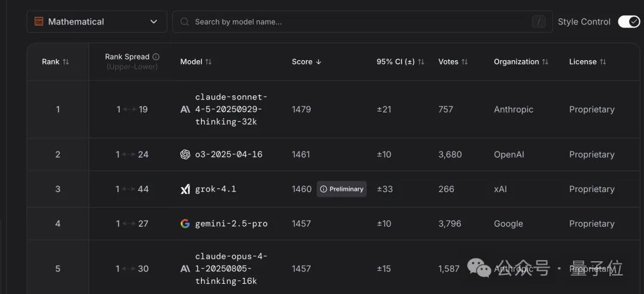Click the Preliminary badge on grok-4.1

point(342,189)
